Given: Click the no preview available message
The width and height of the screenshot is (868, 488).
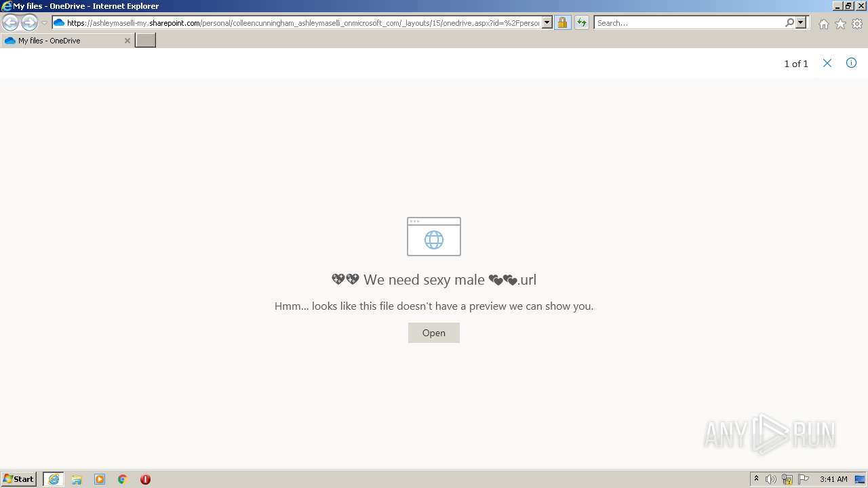Looking at the screenshot, I should pyautogui.click(x=434, y=306).
